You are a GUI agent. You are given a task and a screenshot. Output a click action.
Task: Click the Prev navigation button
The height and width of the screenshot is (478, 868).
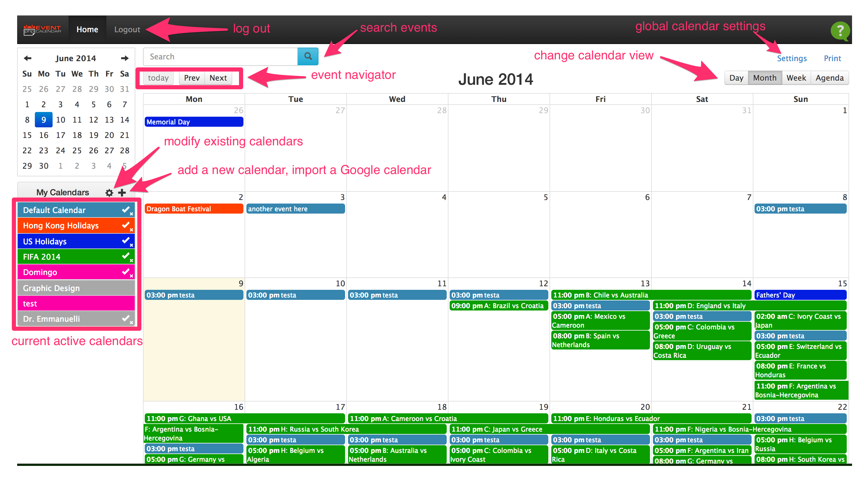click(191, 78)
